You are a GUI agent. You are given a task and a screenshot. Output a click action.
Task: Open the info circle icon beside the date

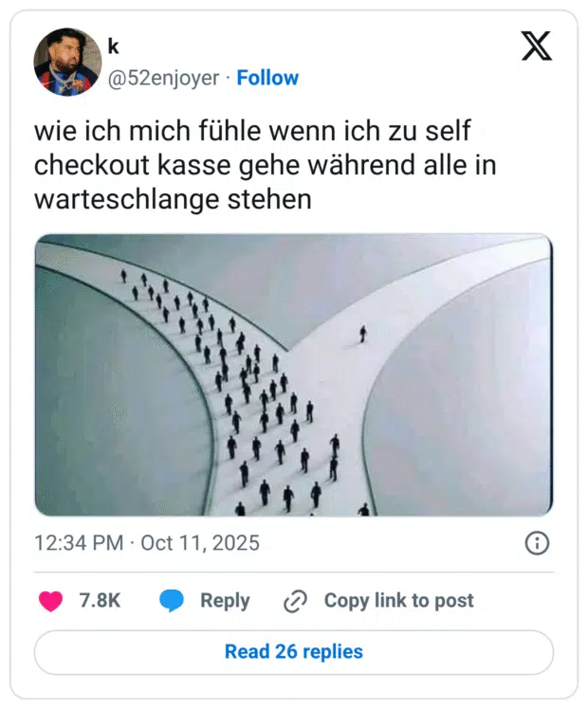coord(537,543)
